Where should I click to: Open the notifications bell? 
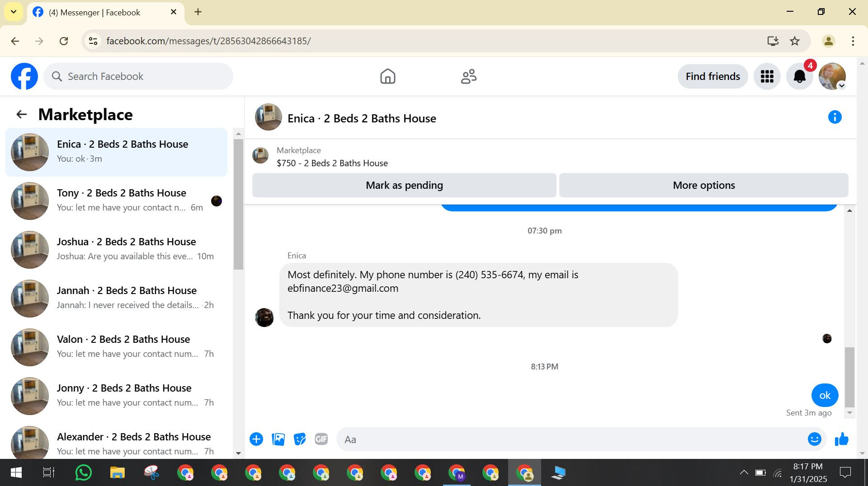[800, 76]
